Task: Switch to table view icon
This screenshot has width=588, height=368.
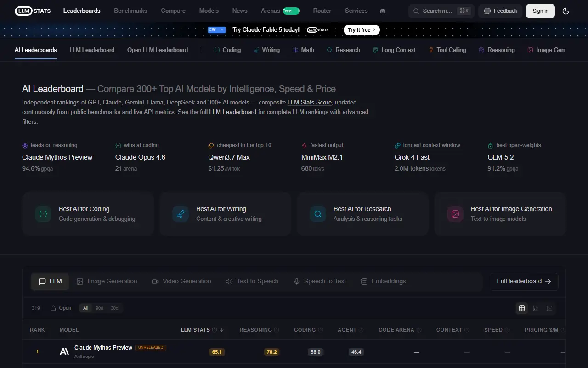Action: tap(522, 308)
